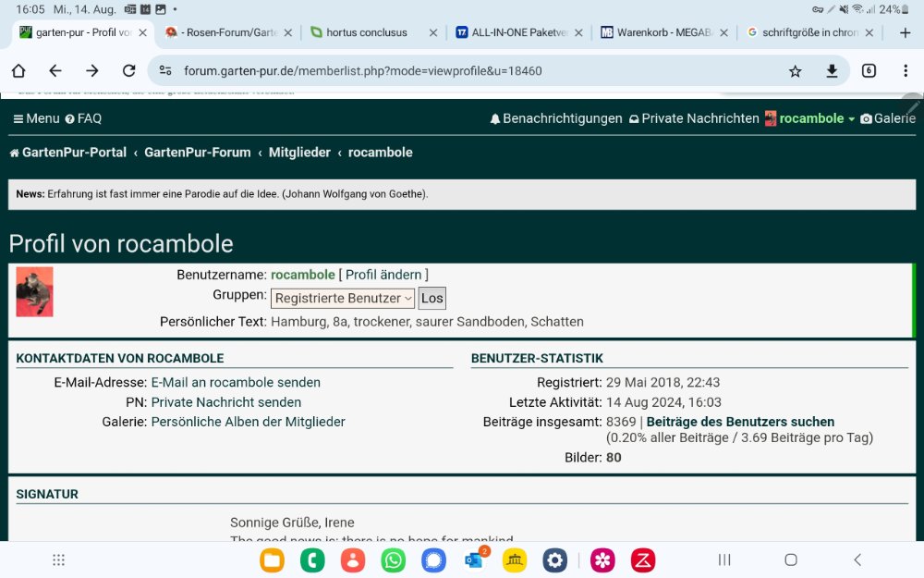
Task: Open the tab switcher showing 6 tabs
Action: (x=869, y=71)
